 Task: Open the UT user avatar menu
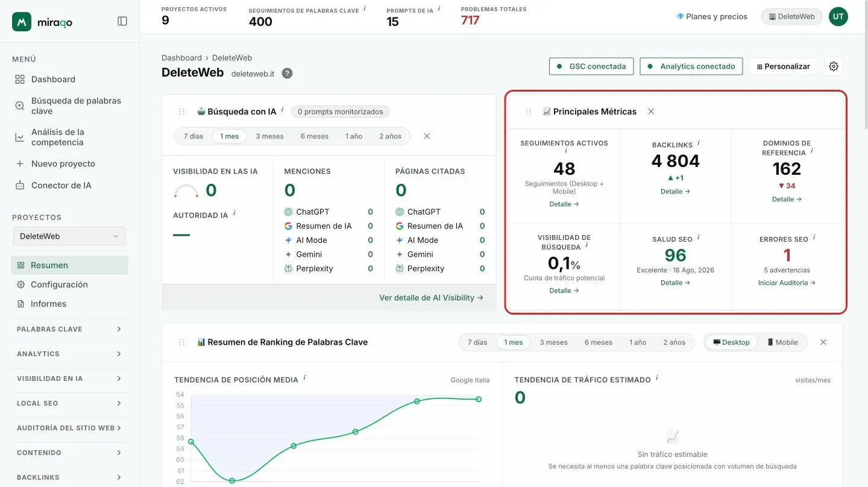838,16
